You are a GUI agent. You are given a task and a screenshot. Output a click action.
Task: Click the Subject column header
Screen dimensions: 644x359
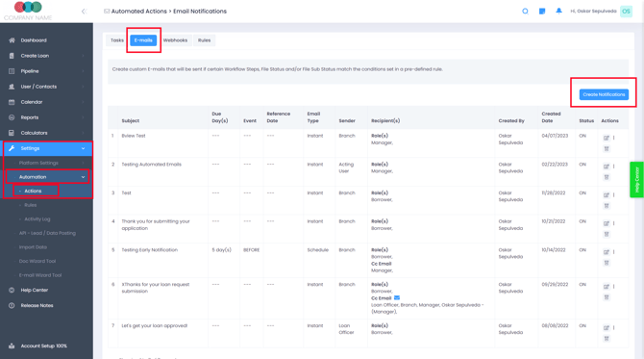130,121
